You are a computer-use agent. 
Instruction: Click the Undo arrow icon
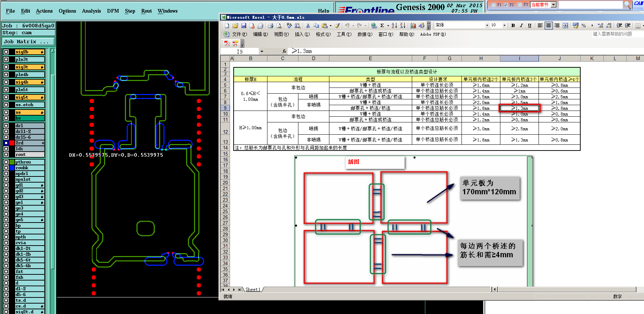[x=347, y=26]
